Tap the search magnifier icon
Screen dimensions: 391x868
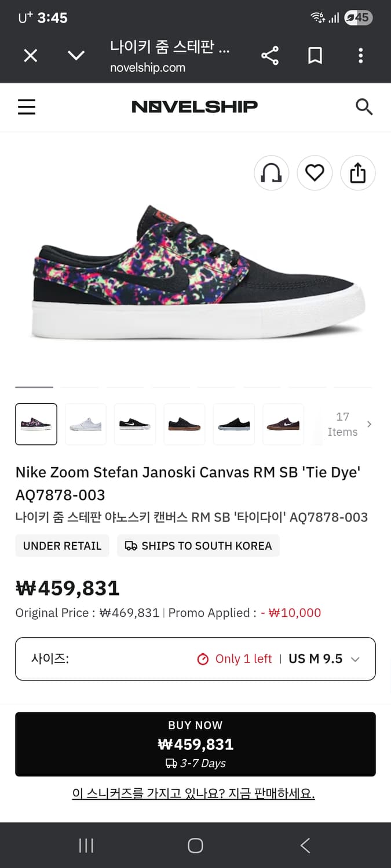pyautogui.click(x=364, y=107)
